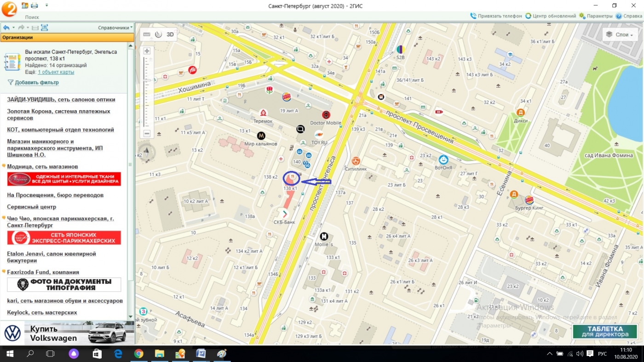This screenshot has height=362, width=644.
Task: Click the printer icon in quick toolbar
Action: coord(34,6)
